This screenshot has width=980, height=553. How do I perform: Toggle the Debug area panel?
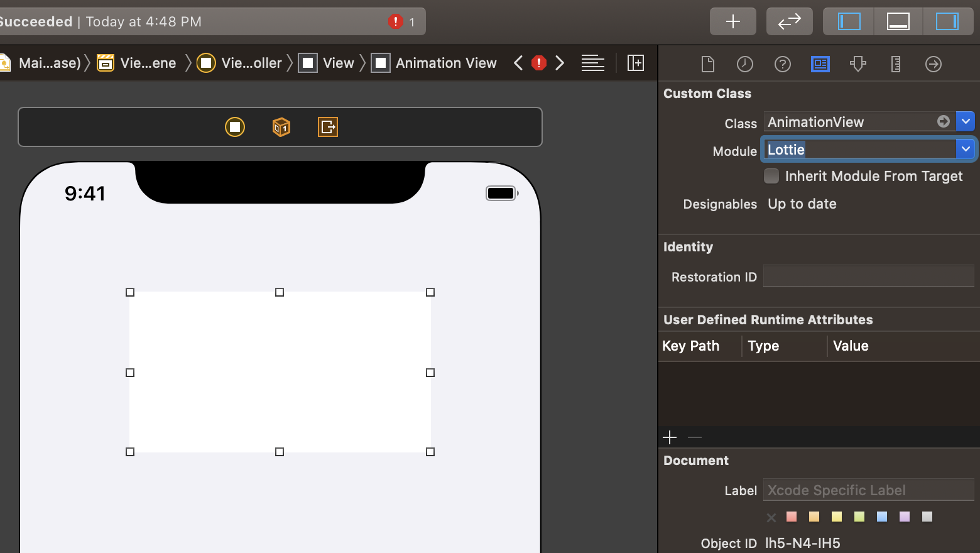[x=898, y=21]
